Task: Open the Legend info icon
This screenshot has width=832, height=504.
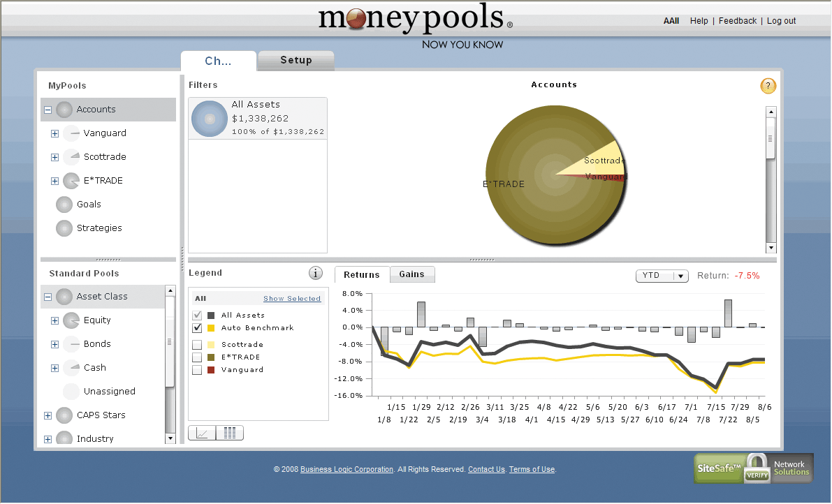Action: 316,273
